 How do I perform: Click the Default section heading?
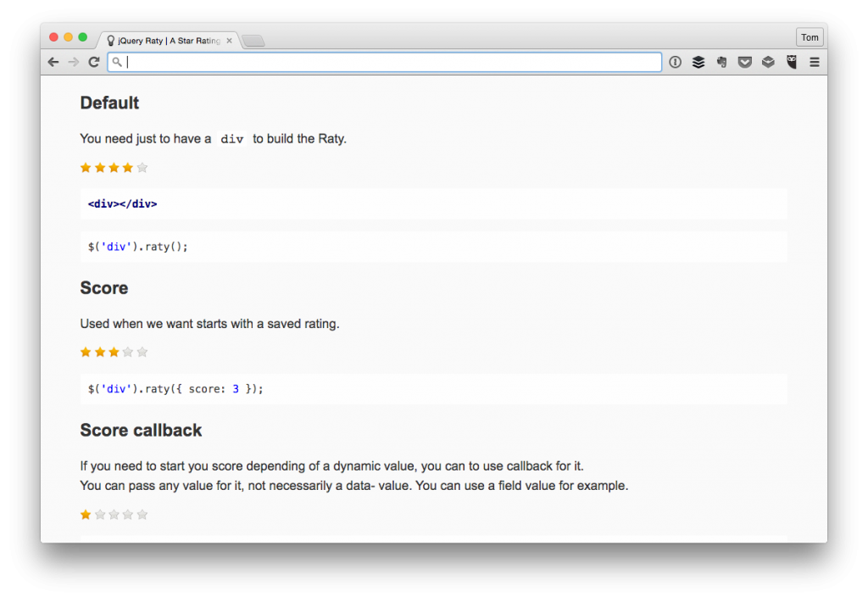pos(109,103)
